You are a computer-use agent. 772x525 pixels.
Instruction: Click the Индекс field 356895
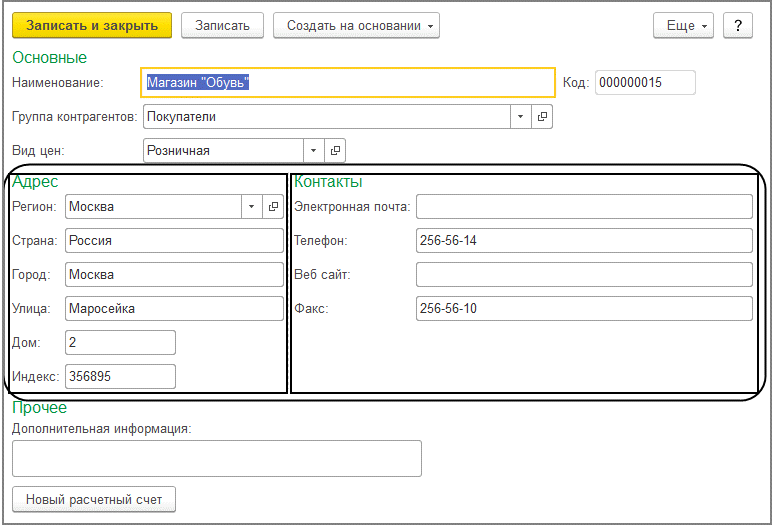120,376
